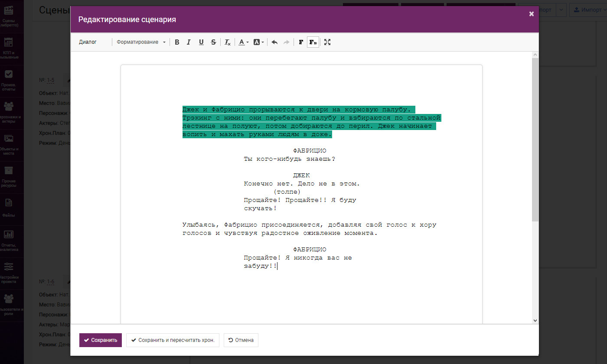Screen dimensions: 607x364
Task: Open the background color dropdown arrow
Action: [262, 42]
